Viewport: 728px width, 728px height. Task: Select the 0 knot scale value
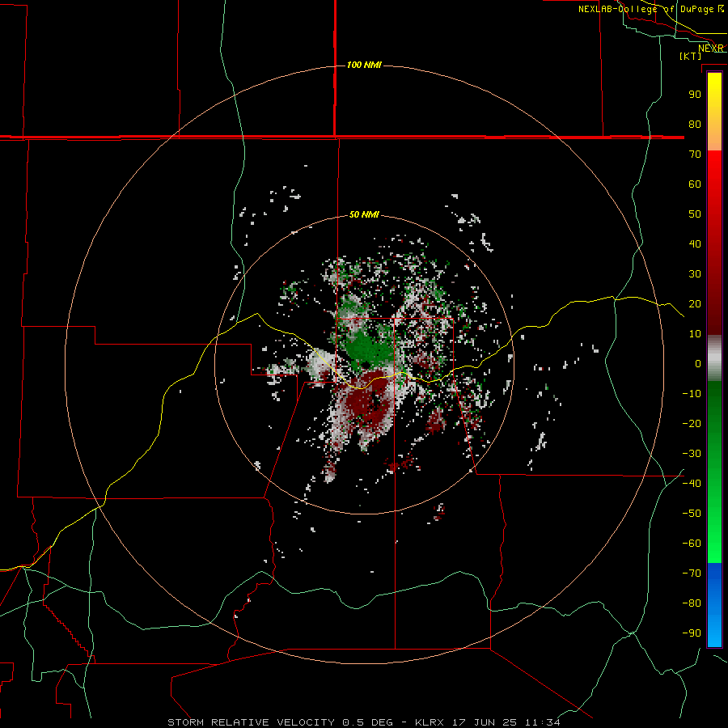[x=698, y=363]
